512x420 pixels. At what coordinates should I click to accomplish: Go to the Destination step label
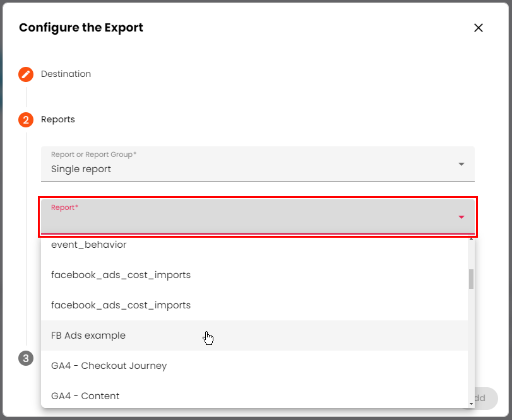[66, 74]
